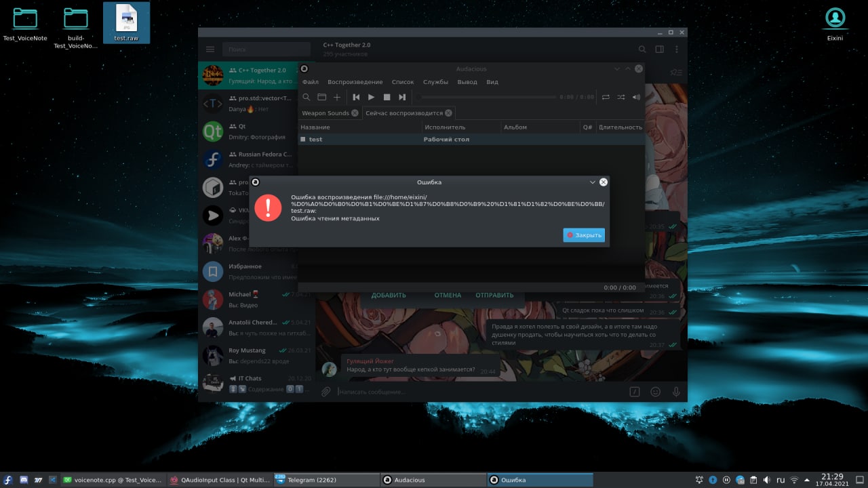Skip to previous track in Audacious
Screen dimensions: 868x488
pos(355,98)
